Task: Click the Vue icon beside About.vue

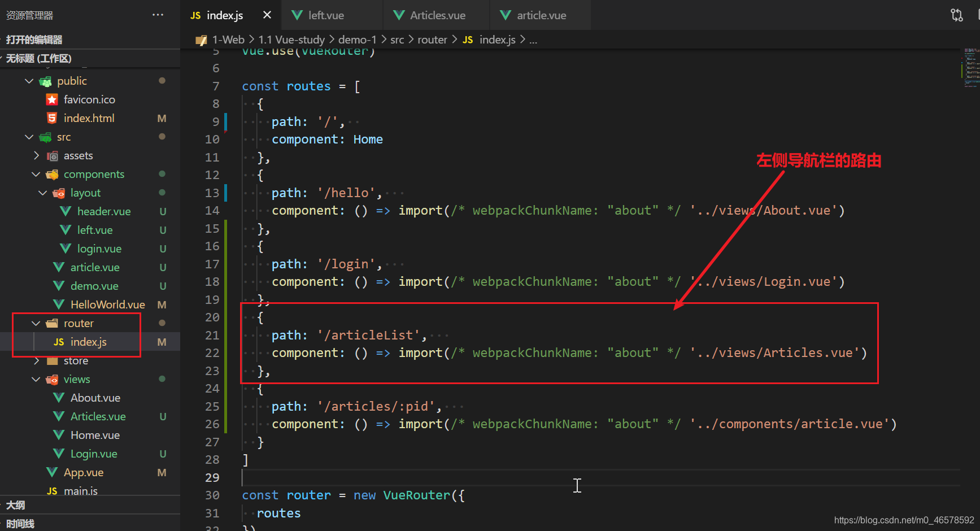Action: 59,398
